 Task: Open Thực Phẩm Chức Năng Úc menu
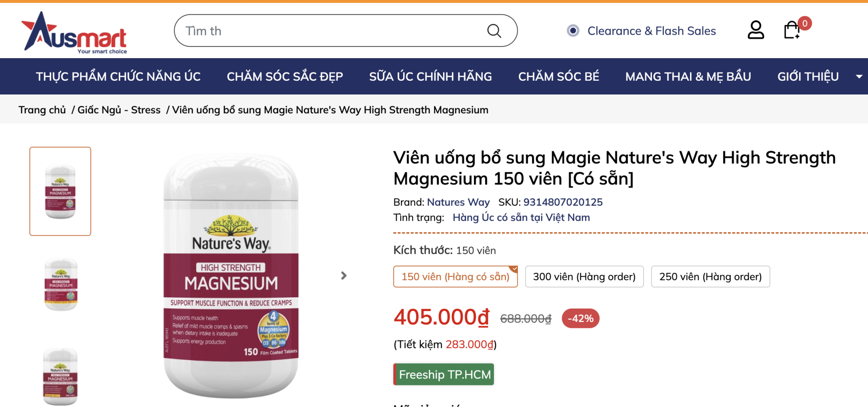[118, 76]
